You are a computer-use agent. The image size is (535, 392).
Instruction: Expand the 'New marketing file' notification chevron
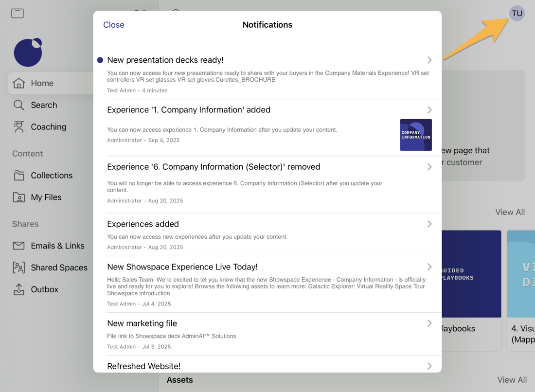click(x=429, y=322)
